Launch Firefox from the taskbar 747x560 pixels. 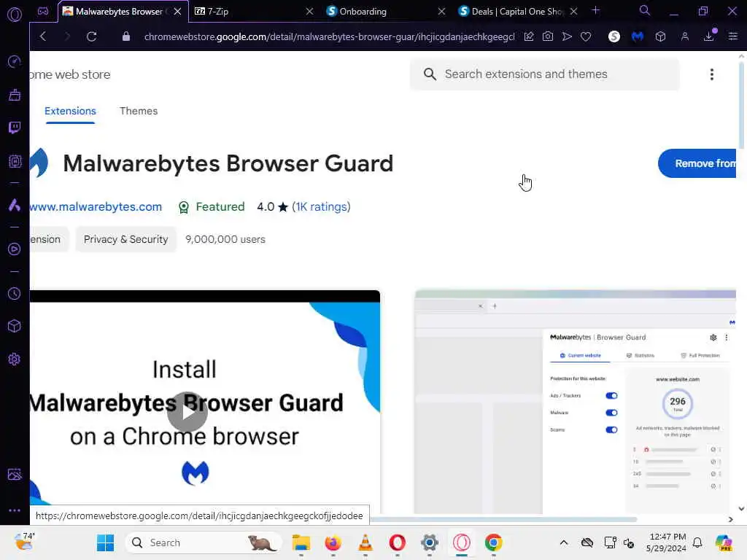pos(333,542)
